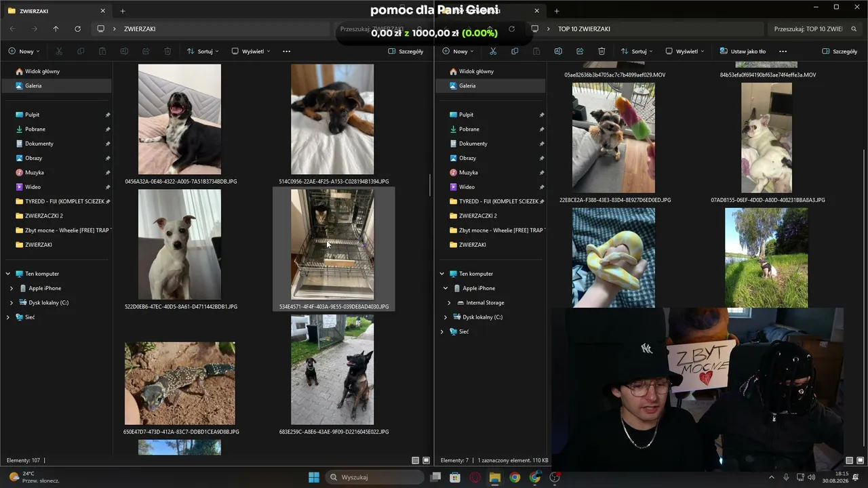The image size is (868, 488).
Task: Open the weather widget on the taskbar
Action: (34, 477)
